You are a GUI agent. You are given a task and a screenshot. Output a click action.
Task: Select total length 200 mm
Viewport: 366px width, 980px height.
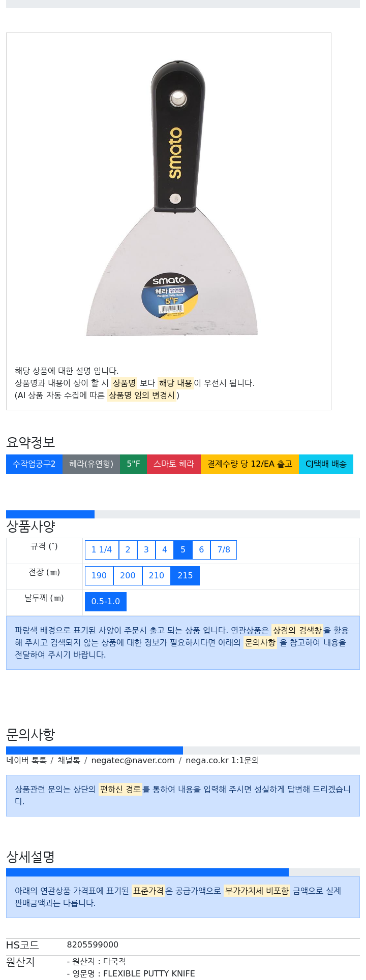coord(128,576)
